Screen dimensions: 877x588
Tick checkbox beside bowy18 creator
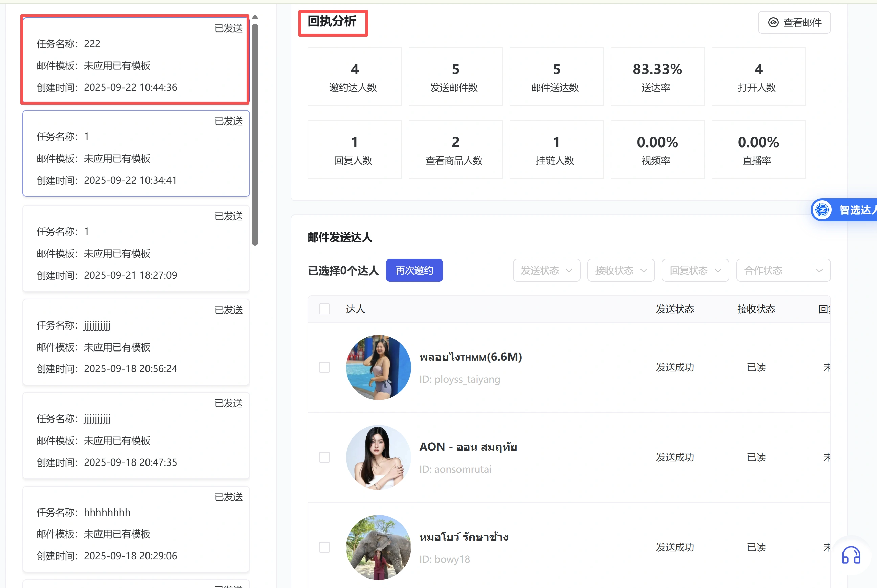[x=324, y=547]
